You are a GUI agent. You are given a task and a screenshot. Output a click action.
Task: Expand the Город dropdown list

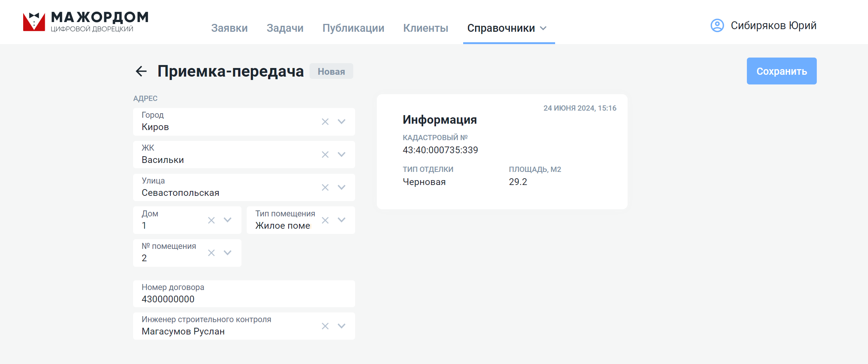[341, 122]
